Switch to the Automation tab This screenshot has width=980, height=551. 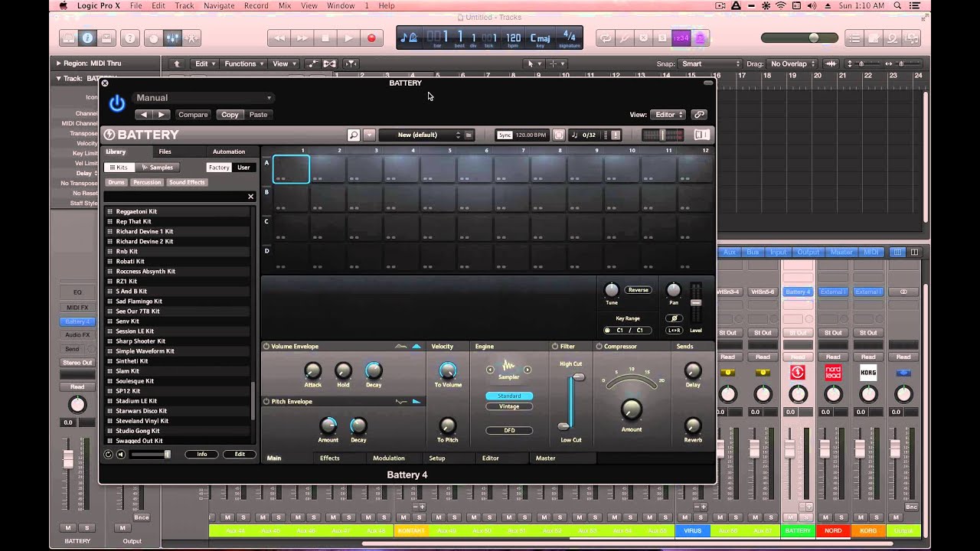pos(229,152)
